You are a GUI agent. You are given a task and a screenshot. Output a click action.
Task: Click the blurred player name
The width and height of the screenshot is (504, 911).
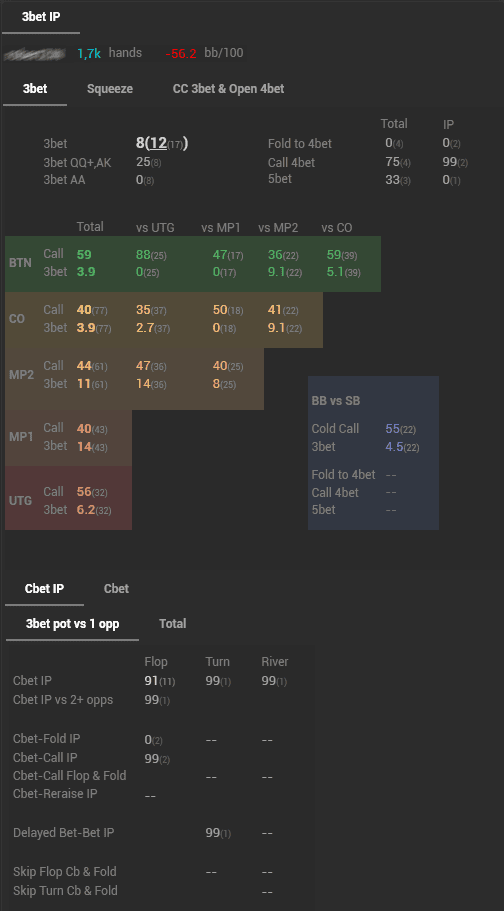coord(37,54)
